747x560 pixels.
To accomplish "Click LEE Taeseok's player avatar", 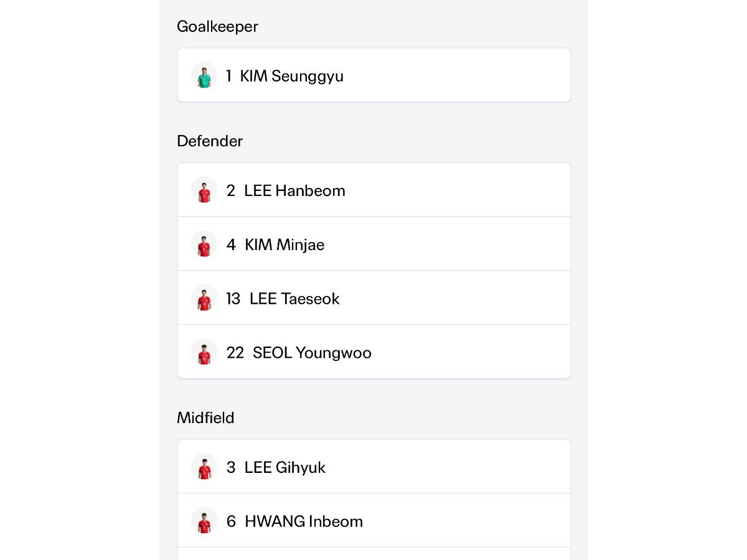I will [204, 298].
